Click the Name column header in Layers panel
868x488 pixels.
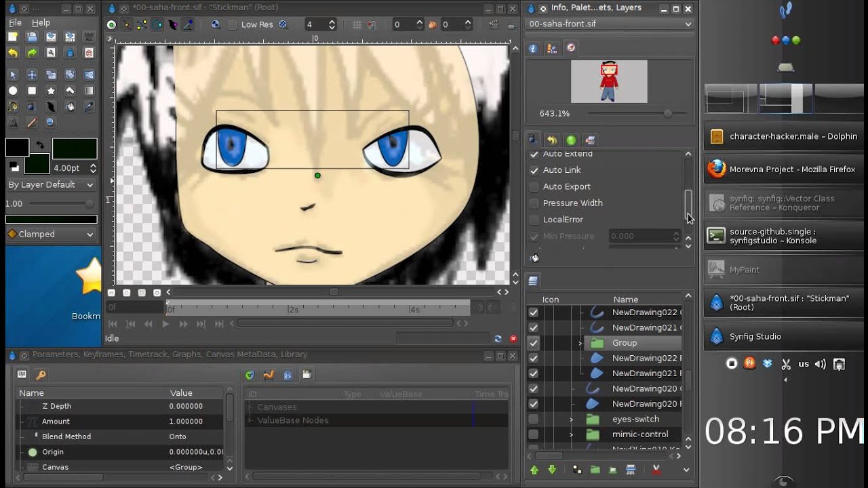(x=626, y=300)
